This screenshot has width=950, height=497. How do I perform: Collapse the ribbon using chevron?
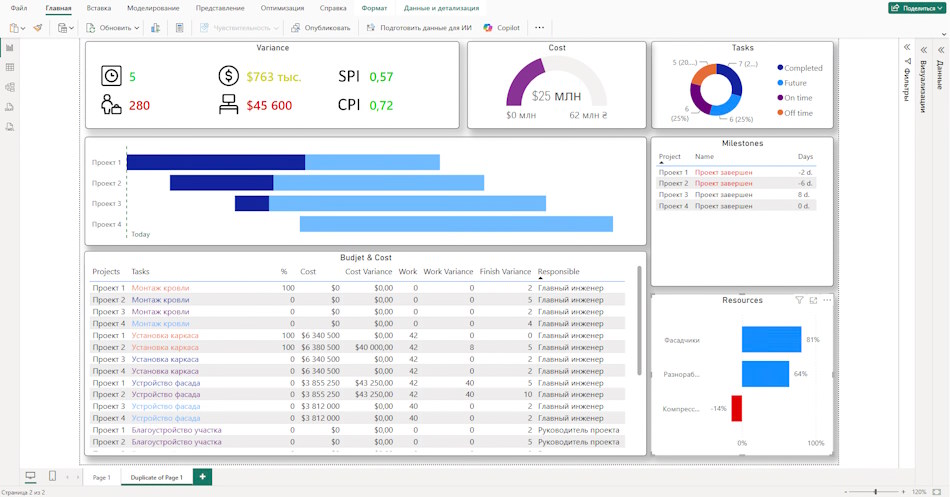[943, 34]
